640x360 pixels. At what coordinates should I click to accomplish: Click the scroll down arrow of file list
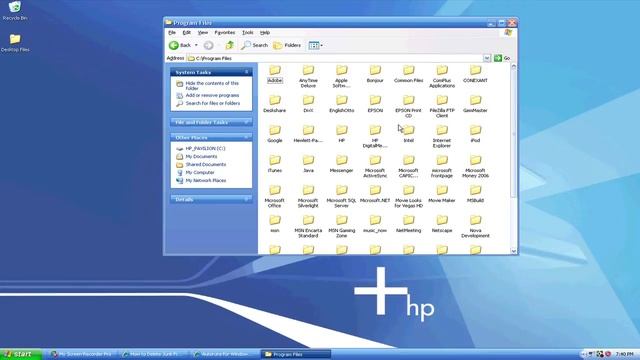click(x=513, y=251)
